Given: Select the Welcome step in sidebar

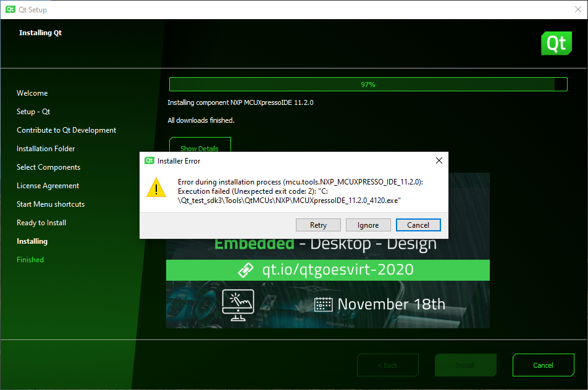Looking at the screenshot, I should pyautogui.click(x=32, y=93).
